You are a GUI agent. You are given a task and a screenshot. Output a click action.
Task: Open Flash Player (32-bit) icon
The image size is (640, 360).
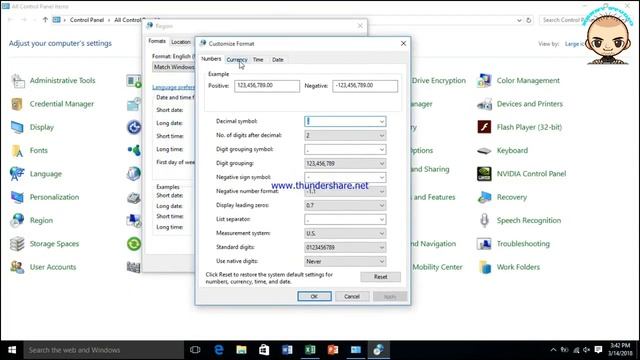484,127
